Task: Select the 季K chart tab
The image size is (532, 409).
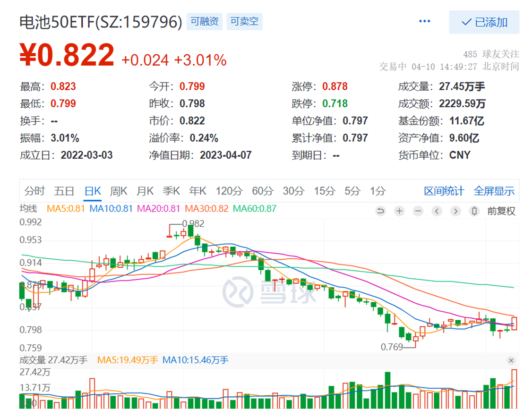Action: (x=171, y=191)
